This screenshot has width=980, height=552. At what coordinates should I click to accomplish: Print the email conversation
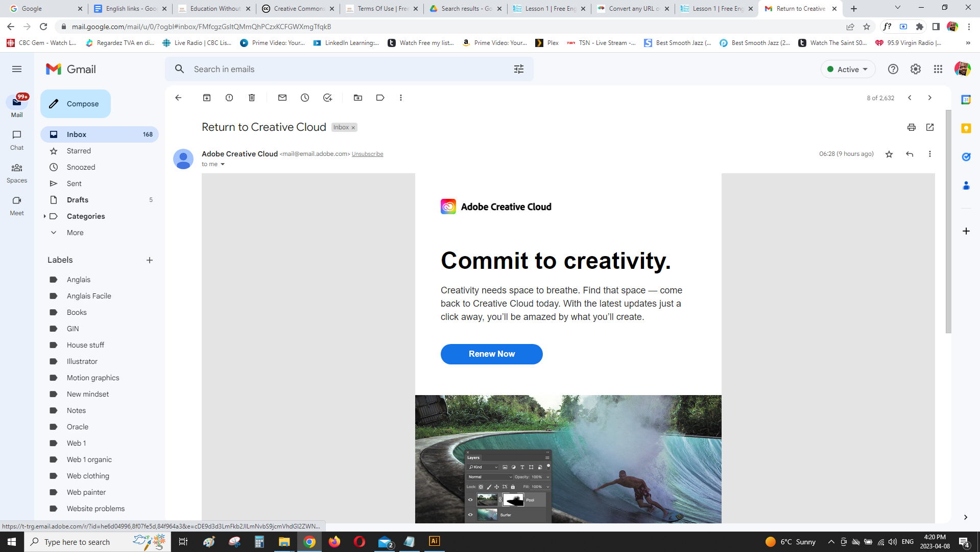click(x=912, y=127)
